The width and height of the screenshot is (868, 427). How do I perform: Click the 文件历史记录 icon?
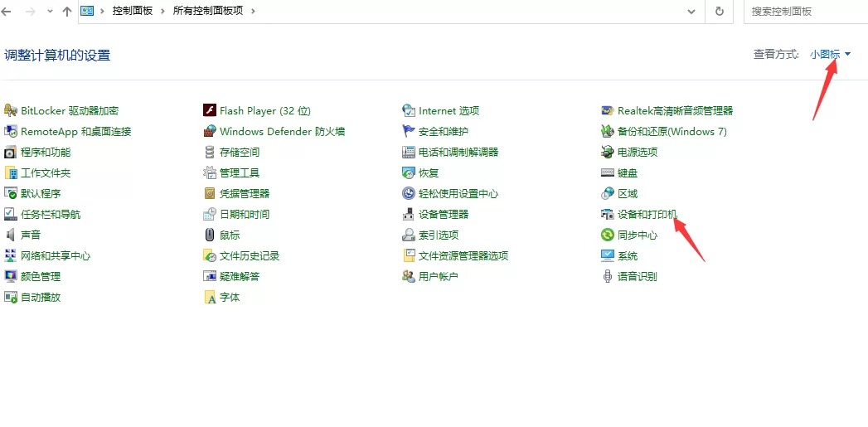click(x=209, y=255)
